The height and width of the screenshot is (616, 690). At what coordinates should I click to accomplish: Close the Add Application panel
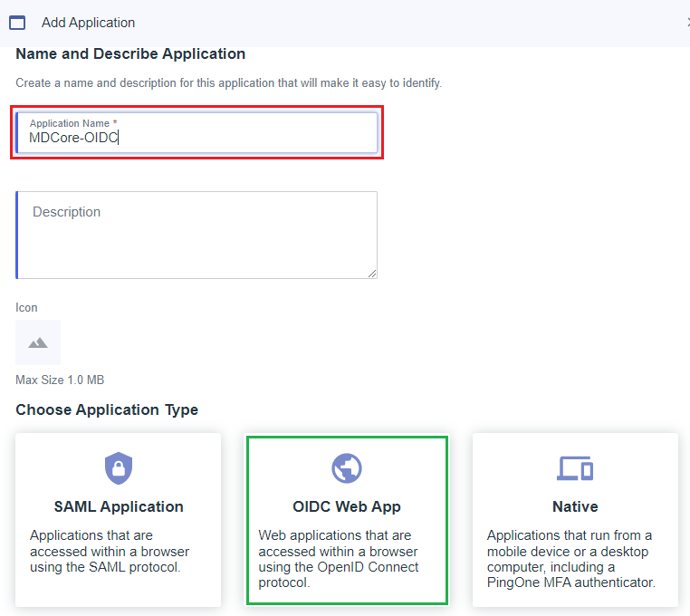point(687,23)
